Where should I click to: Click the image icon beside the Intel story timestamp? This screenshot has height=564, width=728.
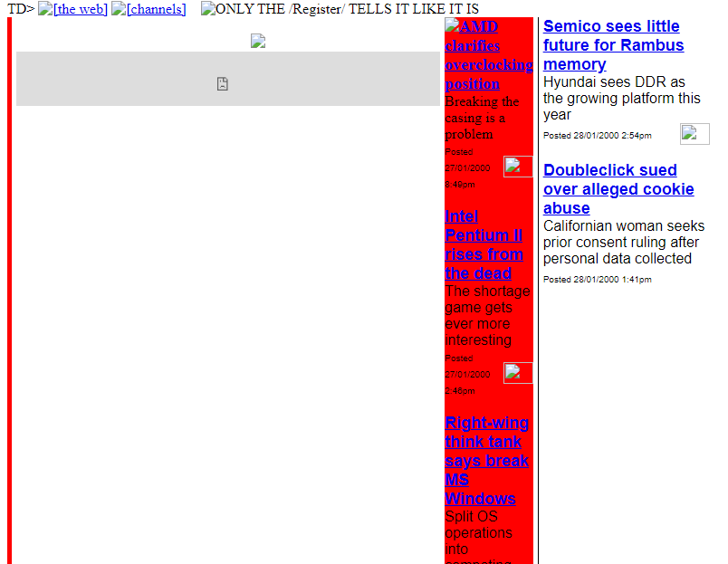[518, 372]
